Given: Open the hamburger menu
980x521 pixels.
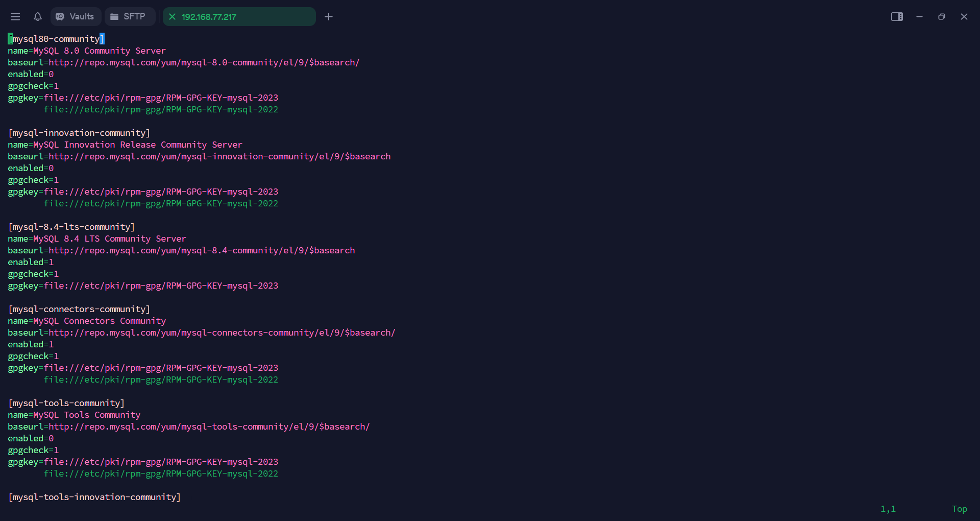Looking at the screenshot, I should click(x=15, y=16).
